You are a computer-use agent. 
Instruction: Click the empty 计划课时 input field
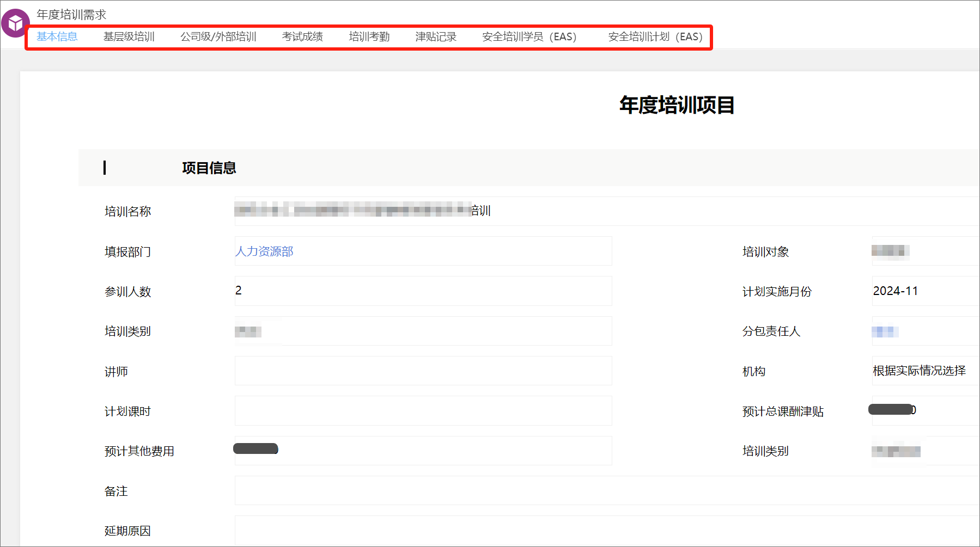coord(423,411)
